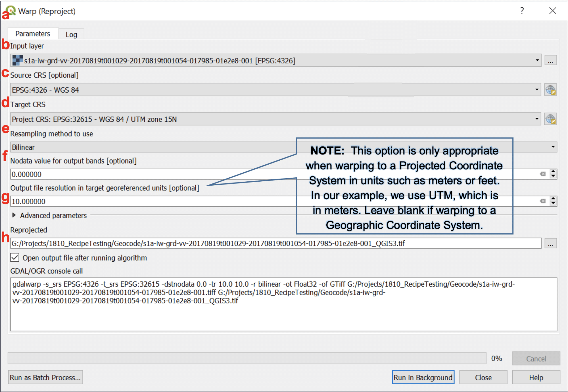Click the Run in Background button
Screen dimensions: 568x392
coord(423,378)
